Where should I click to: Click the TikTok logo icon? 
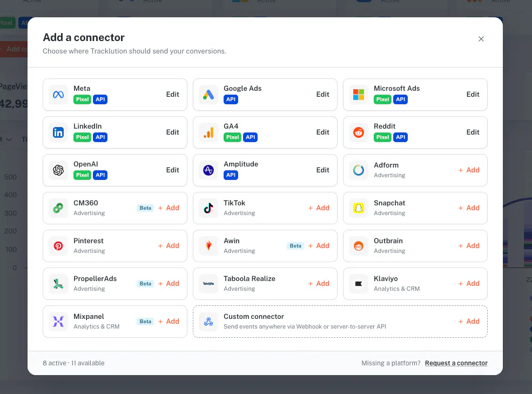[208, 208]
